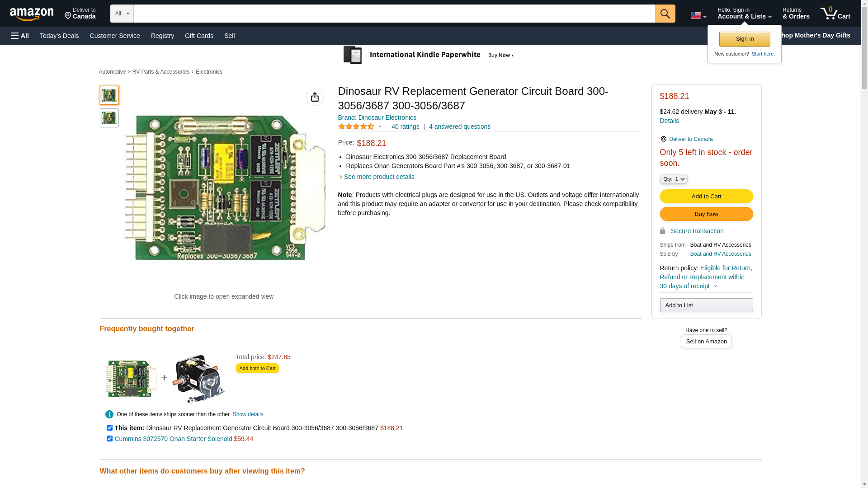Click the Add to Cart button
The image size is (868, 488).
coord(706,196)
